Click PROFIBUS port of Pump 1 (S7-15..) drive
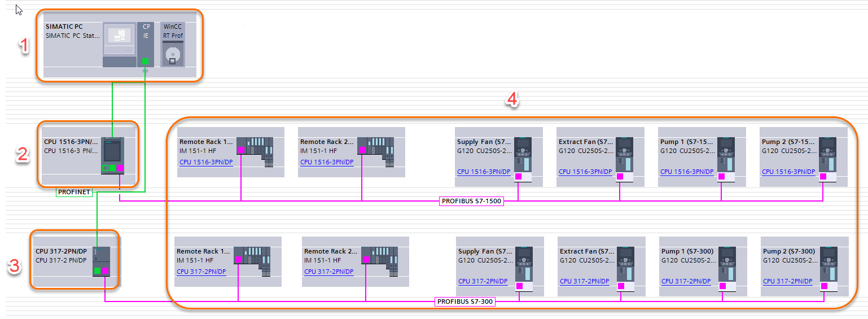 pos(721,177)
